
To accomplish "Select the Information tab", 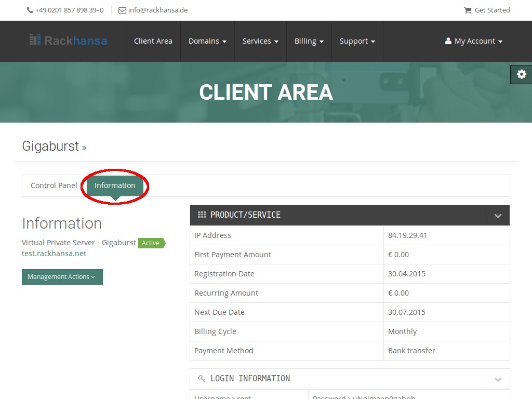I will click(115, 185).
